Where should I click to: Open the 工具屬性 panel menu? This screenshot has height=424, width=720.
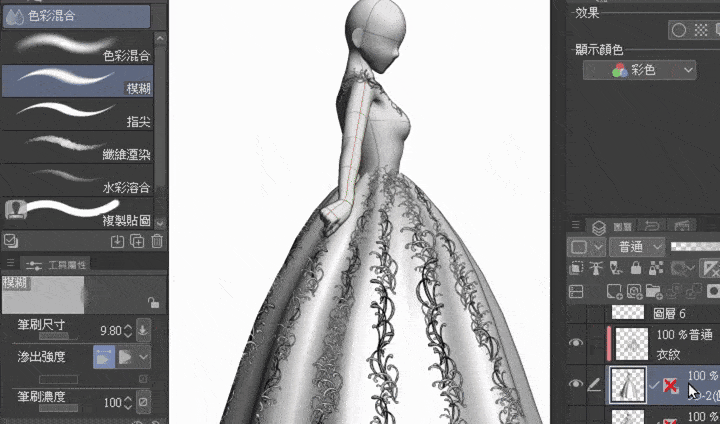(x=10, y=263)
